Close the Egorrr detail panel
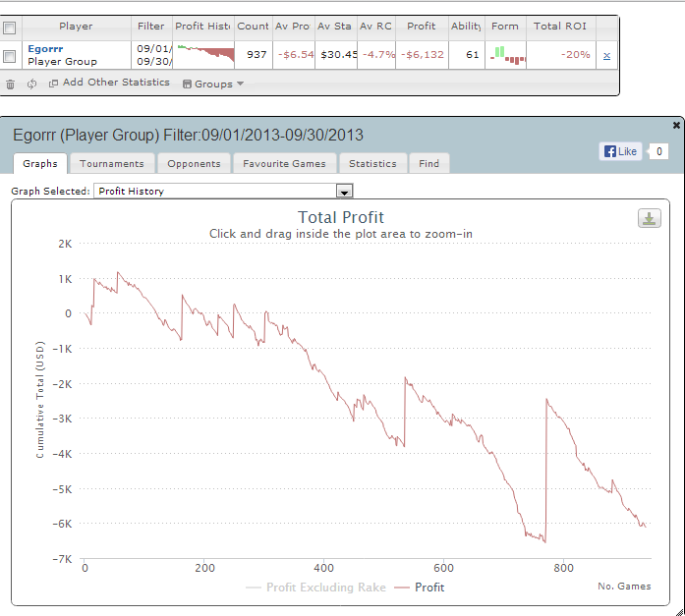This screenshot has width=685, height=616. point(676,126)
